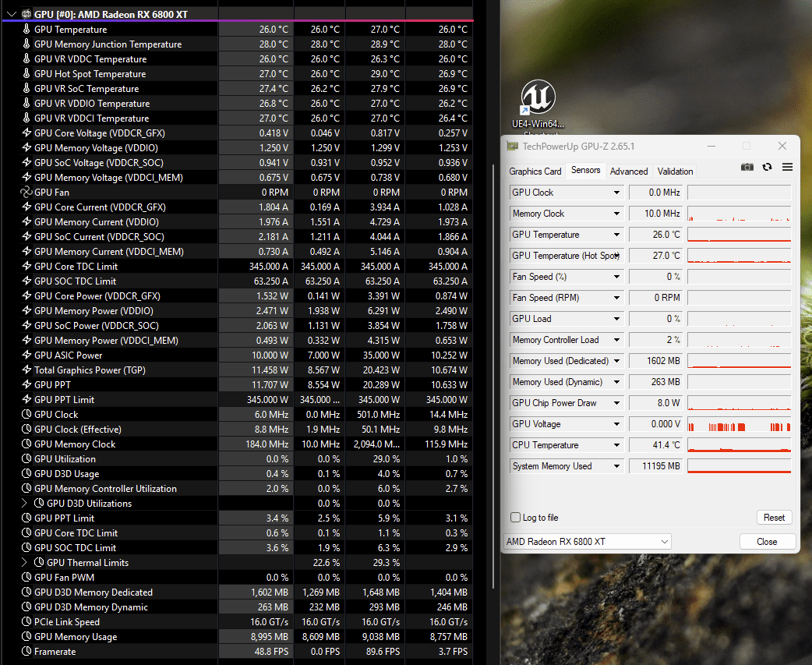Click the Reset button in GPU-Z
Image resolution: width=812 pixels, height=665 pixels.
774,518
